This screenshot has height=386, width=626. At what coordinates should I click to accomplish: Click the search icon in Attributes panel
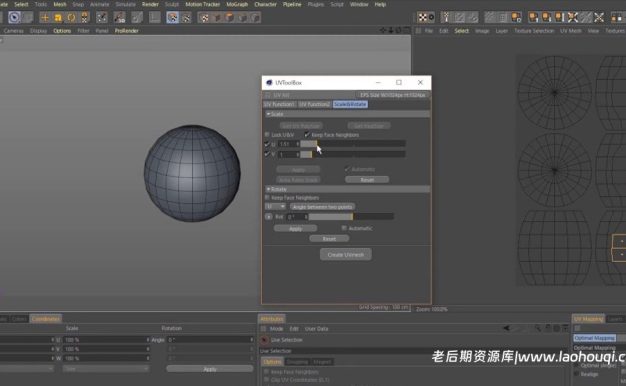(538, 328)
